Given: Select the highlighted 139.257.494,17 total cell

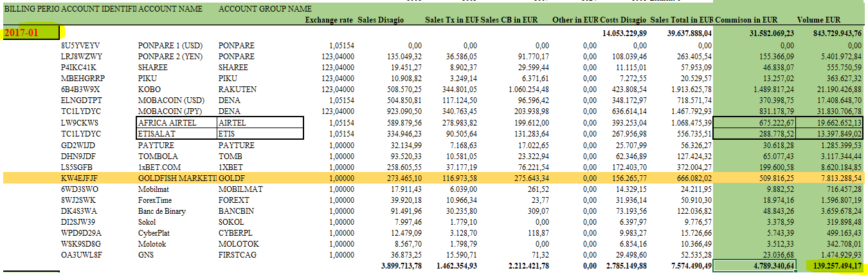Looking at the screenshot, I should 831,265.
